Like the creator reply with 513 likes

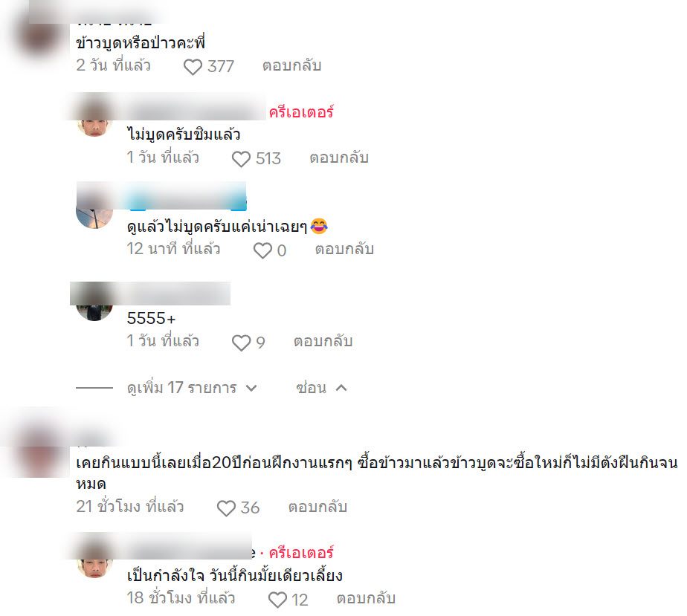tap(241, 159)
